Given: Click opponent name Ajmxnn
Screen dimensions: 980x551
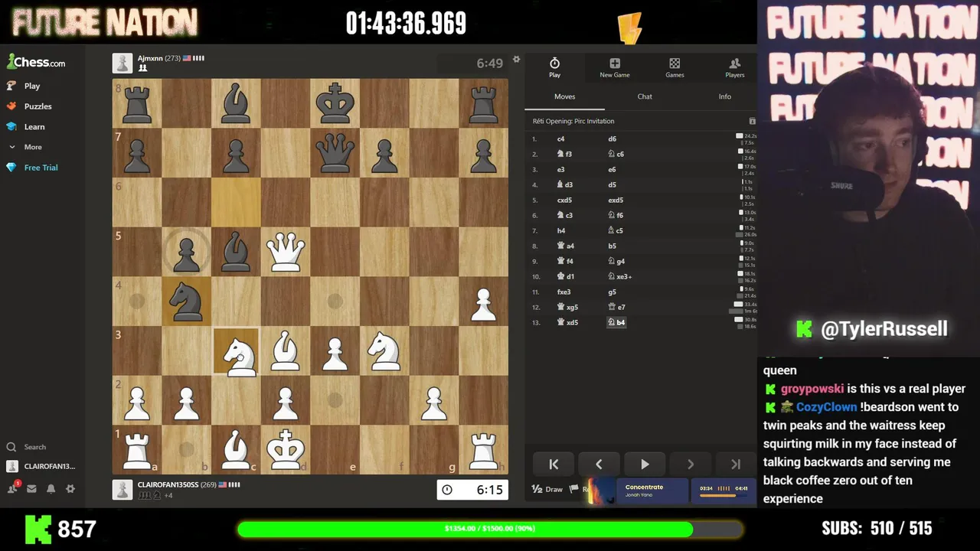Looking at the screenshot, I should (x=149, y=58).
